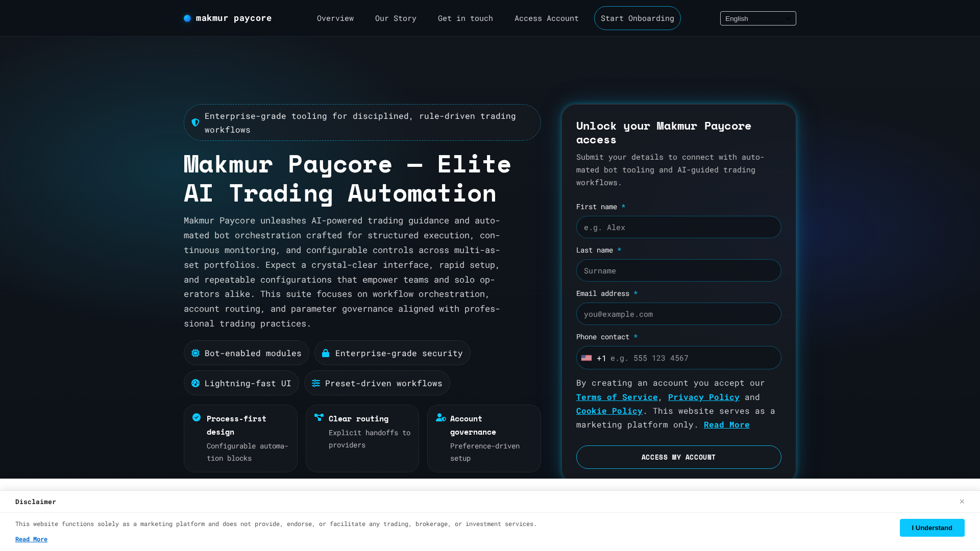Go to Our Story in navigation

point(396,18)
